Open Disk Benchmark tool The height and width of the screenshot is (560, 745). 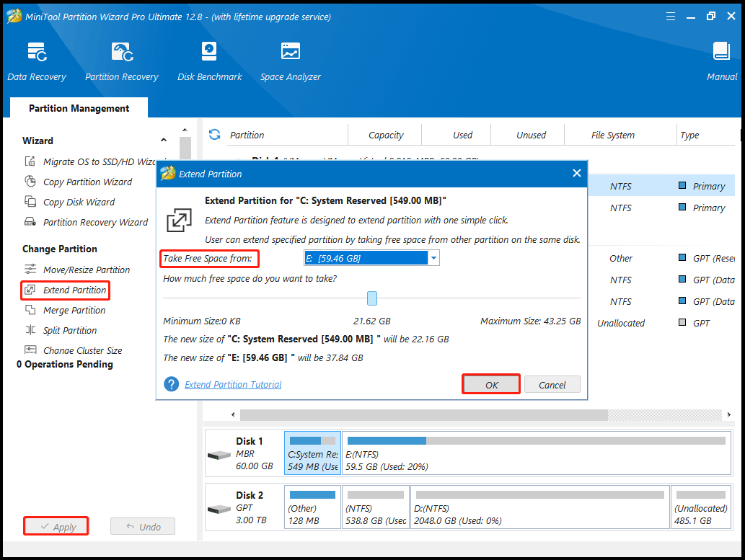point(210,62)
